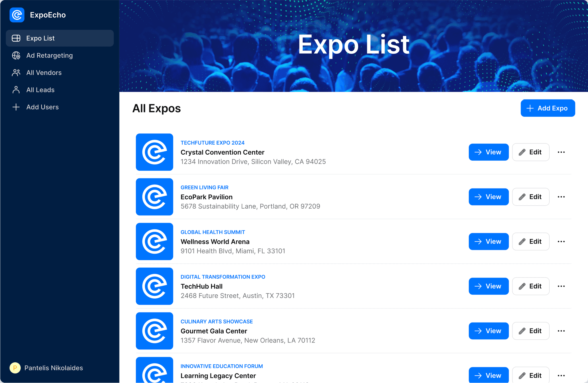Viewport: 588px width, 383px height.
Task: Click the All Vendors people icon
Action: pos(16,73)
